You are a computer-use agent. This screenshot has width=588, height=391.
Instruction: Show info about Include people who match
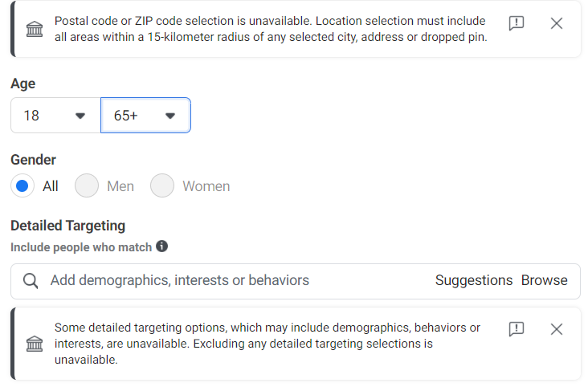tap(161, 246)
